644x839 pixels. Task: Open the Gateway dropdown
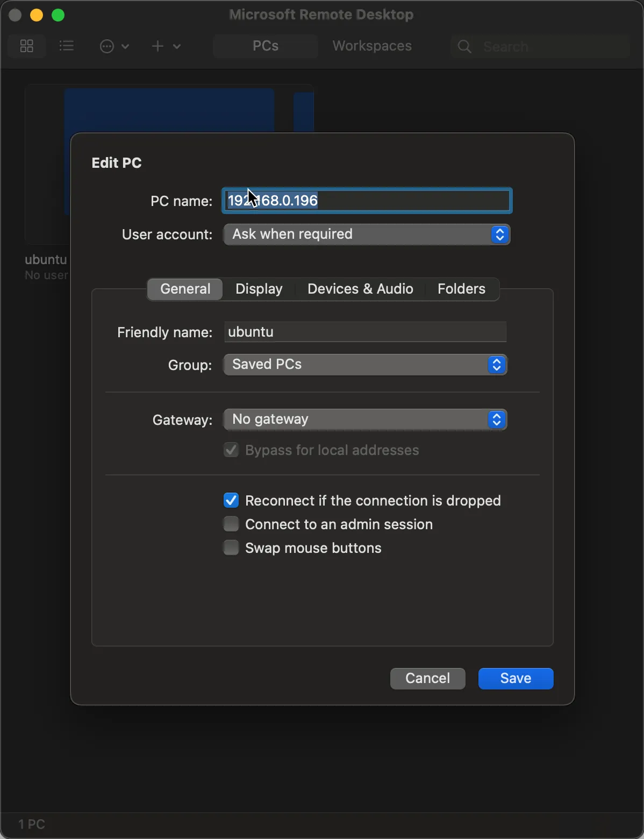pyautogui.click(x=365, y=419)
